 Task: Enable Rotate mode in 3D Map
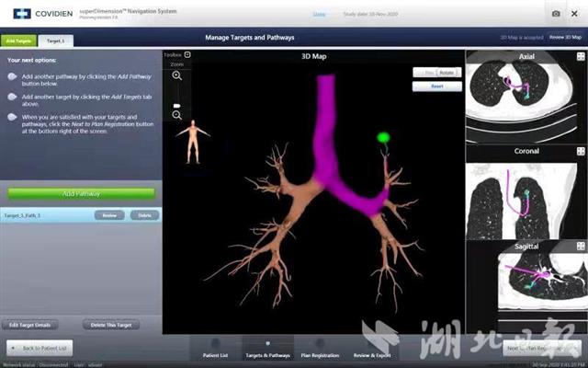tap(447, 72)
